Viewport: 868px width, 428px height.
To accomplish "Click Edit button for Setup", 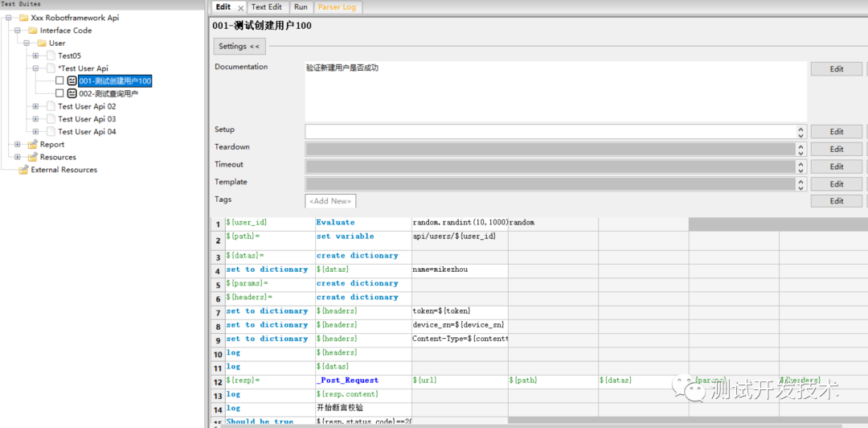I will click(837, 131).
